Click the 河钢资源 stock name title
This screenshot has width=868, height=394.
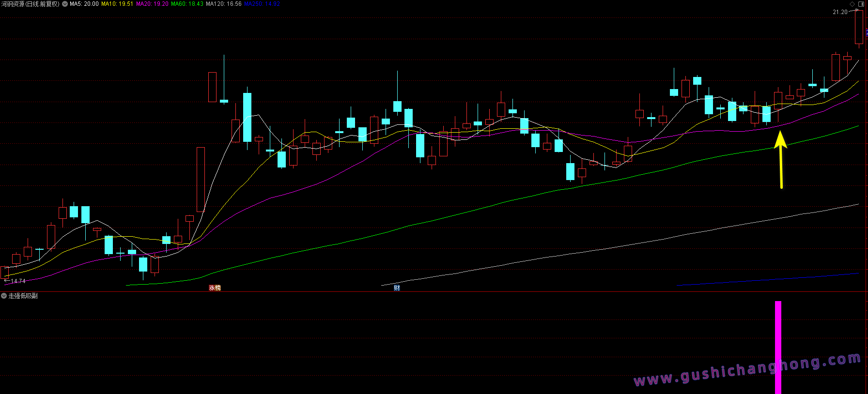tap(30, 4)
